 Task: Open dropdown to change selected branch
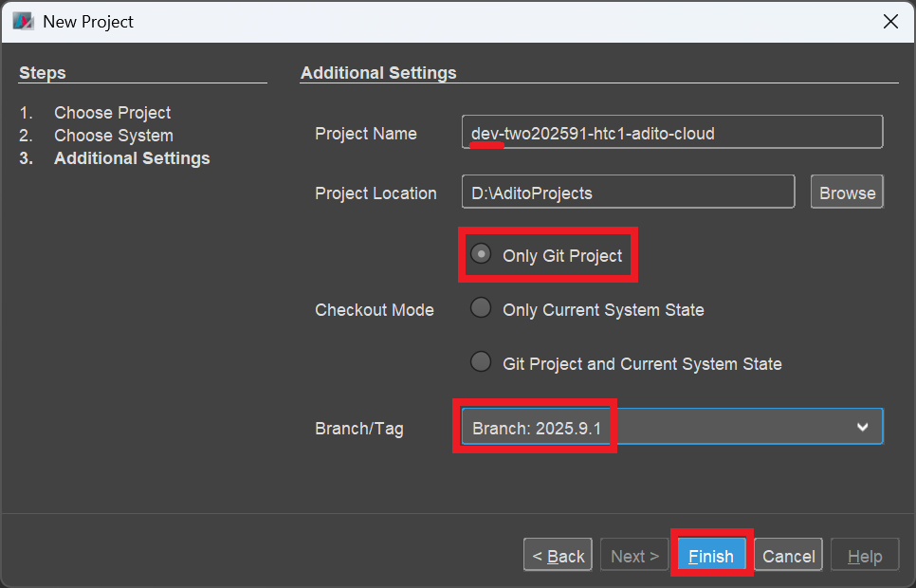pos(863,427)
